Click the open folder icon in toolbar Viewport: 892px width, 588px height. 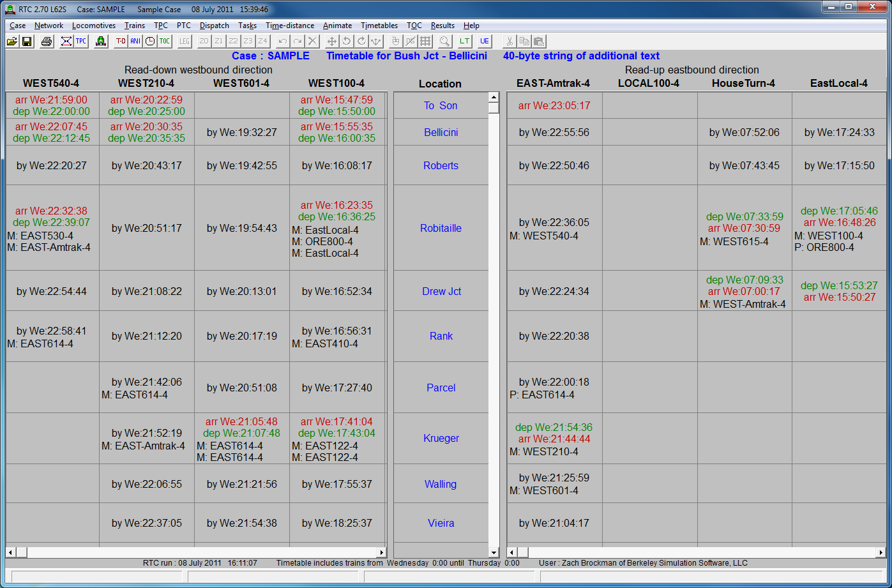coord(12,41)
